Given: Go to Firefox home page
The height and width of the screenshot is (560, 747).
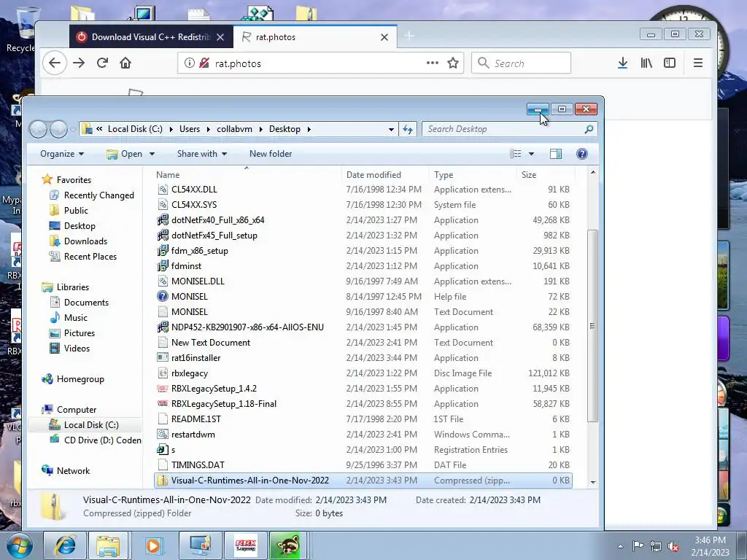Looking at the screenshot, I should pos(125,63).
